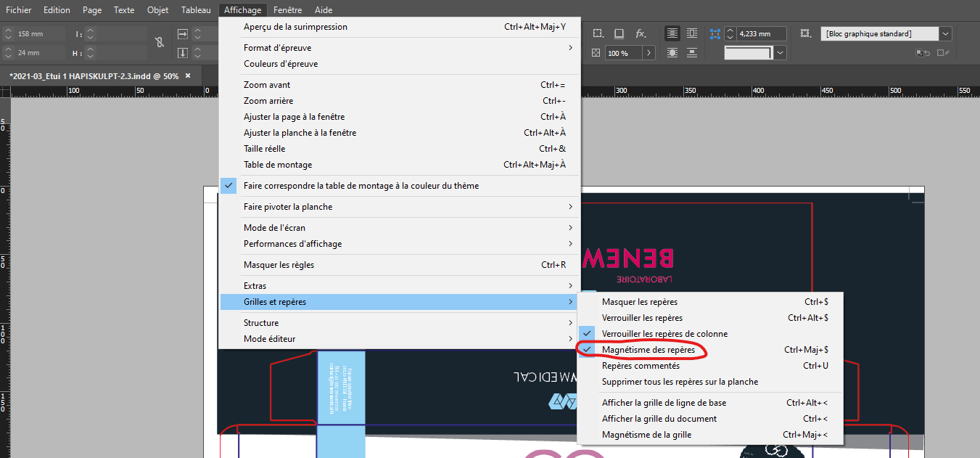This screenshot has width=980, height=458.
Task: Click the opacity checkerboard icon beside 100%
Action: click(x=597, y=52)
